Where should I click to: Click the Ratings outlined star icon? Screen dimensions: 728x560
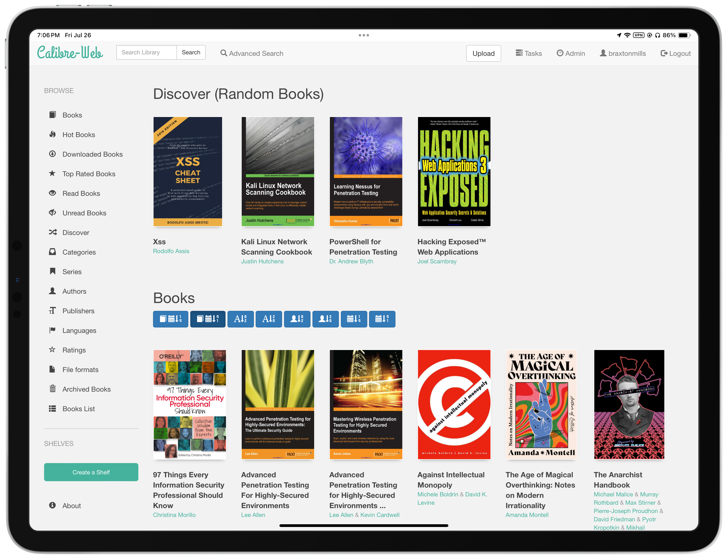(x=52, y=350)
